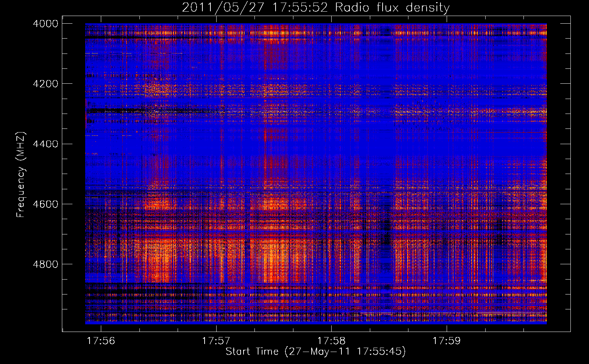589x364 pixels.
Task: Click the 4800 frequency tick label
Action: point(46,264)
